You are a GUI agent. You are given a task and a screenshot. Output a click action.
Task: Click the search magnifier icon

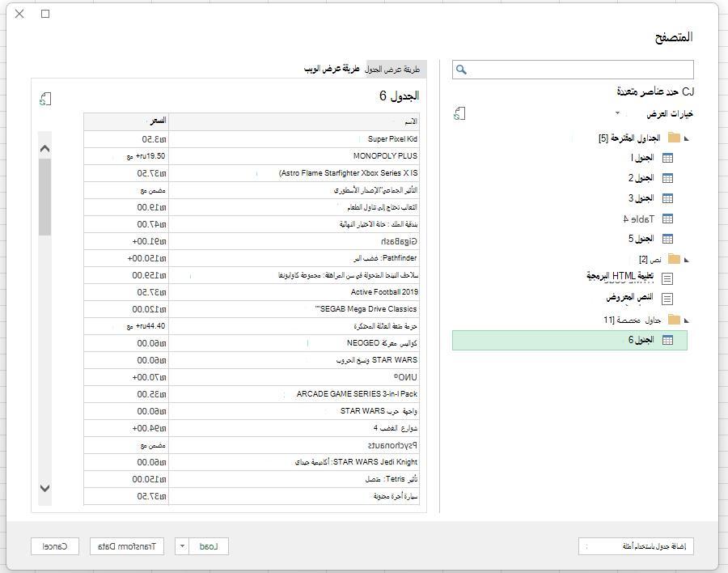(461, 70)
